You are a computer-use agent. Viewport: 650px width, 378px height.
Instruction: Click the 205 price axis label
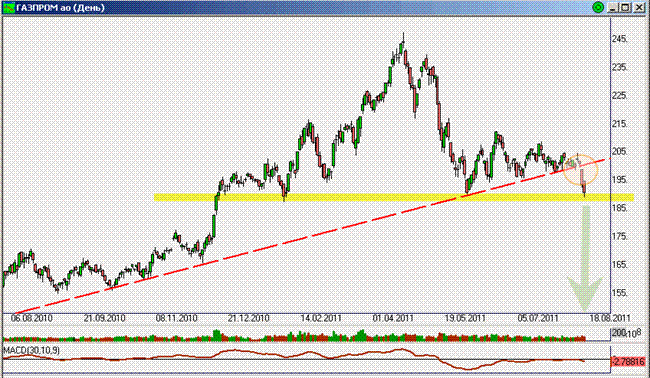[x=619, y=152]
